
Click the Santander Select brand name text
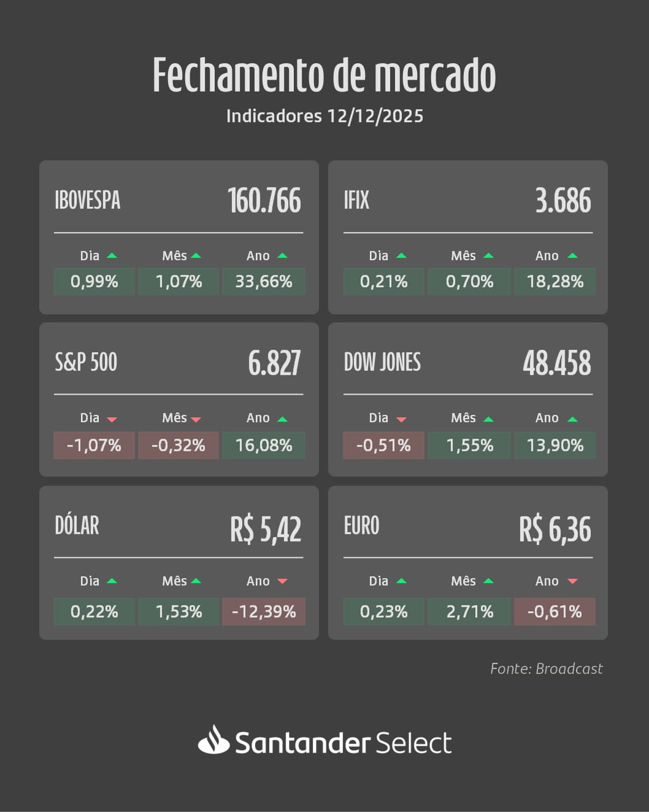pos(344,743)
